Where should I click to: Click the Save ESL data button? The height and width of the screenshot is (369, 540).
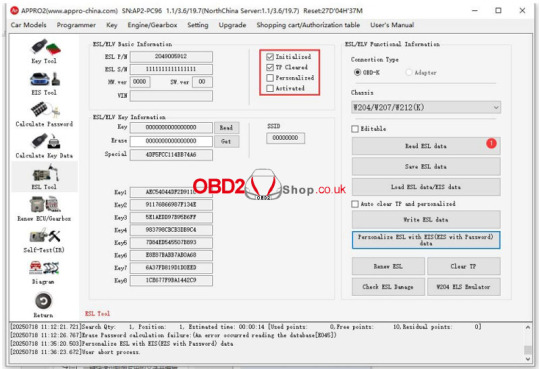pos(426,167)
